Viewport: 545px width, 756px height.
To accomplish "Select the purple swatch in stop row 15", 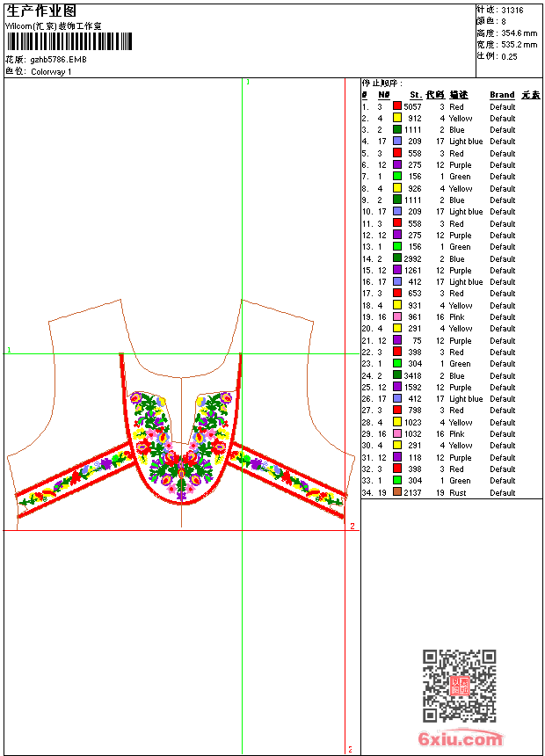I will tap(397, 270).
